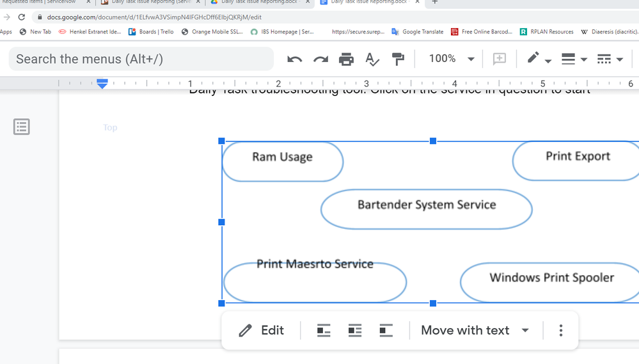Click the browser forward arrow
This screenshot has height=364, width=639.
(x=6, y=17)
